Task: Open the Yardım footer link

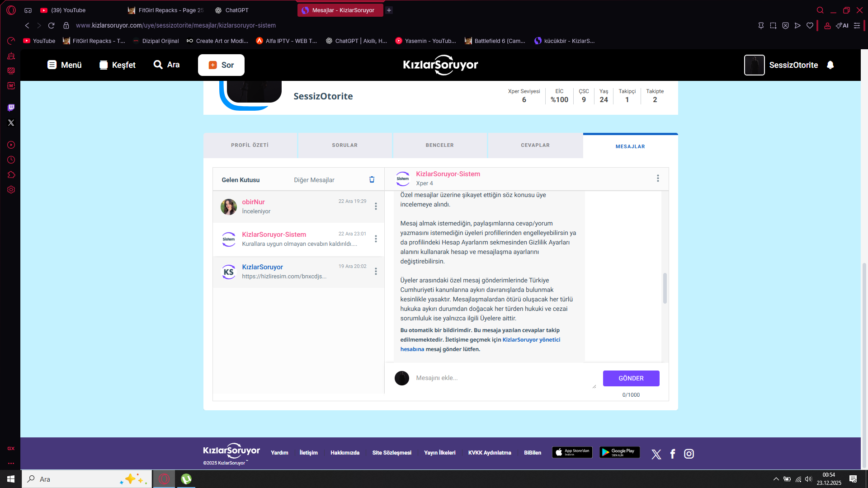Action: pos(279,453)
